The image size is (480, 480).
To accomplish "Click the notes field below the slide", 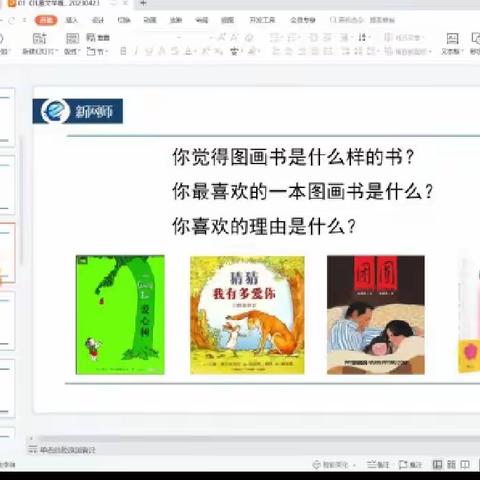I will click(x=67, y=450).
